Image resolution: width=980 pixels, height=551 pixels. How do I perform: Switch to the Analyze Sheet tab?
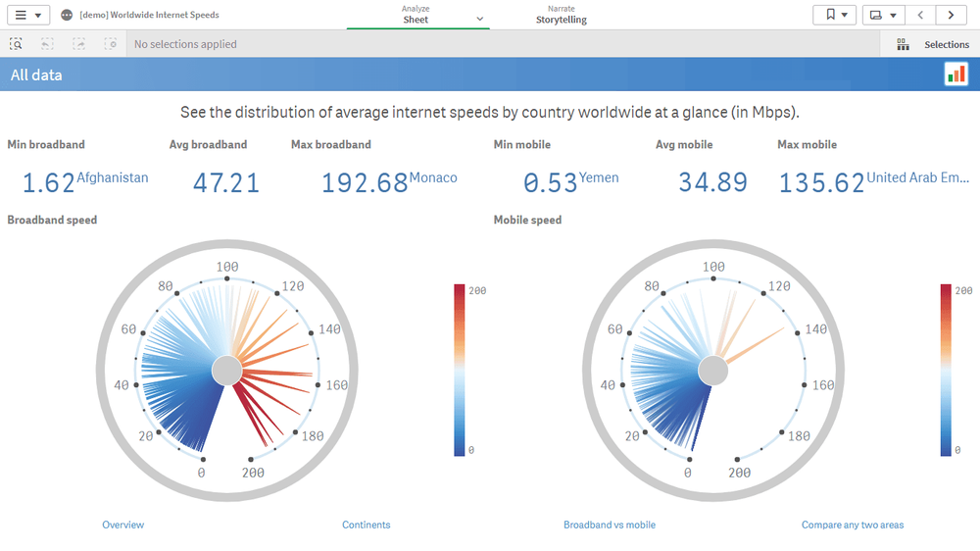tap(416, 15)
